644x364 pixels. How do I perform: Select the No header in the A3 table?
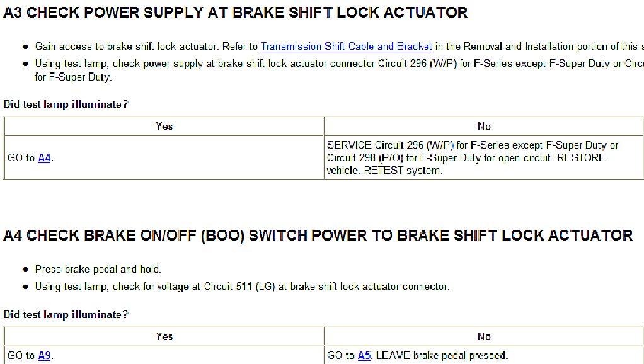484,127
